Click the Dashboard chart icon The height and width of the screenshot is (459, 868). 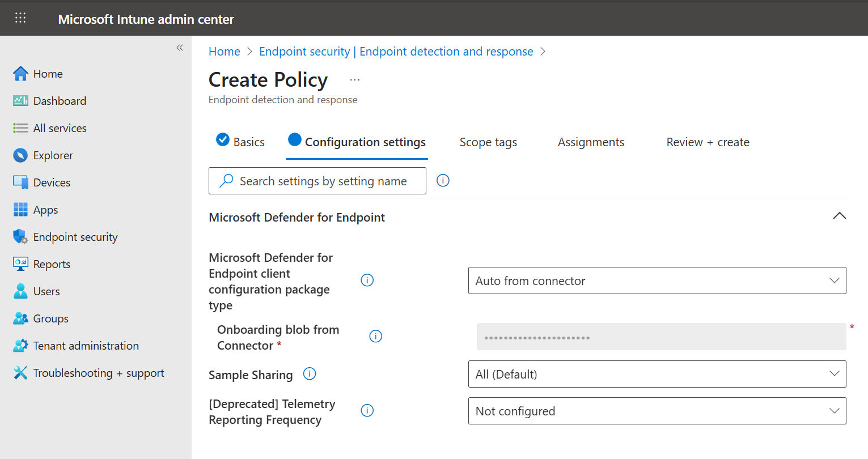20,101
